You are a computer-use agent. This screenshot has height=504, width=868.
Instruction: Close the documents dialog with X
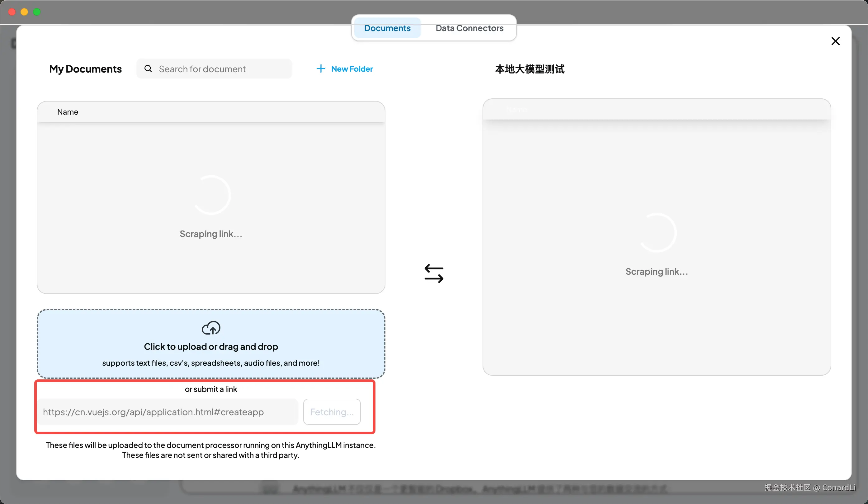(x=835, y=41)
